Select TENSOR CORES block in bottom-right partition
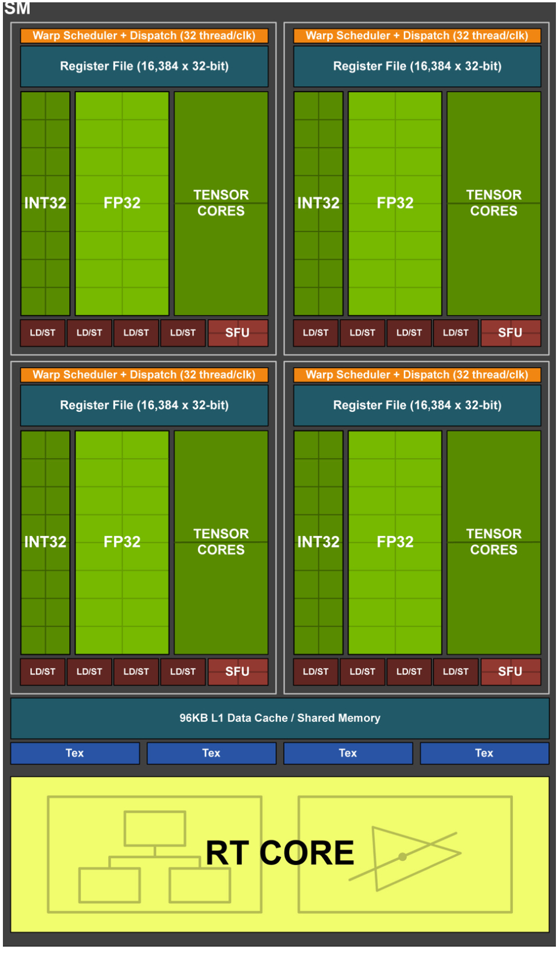The image size is (560, 953). pyautogui.click(x=494, y=542)
